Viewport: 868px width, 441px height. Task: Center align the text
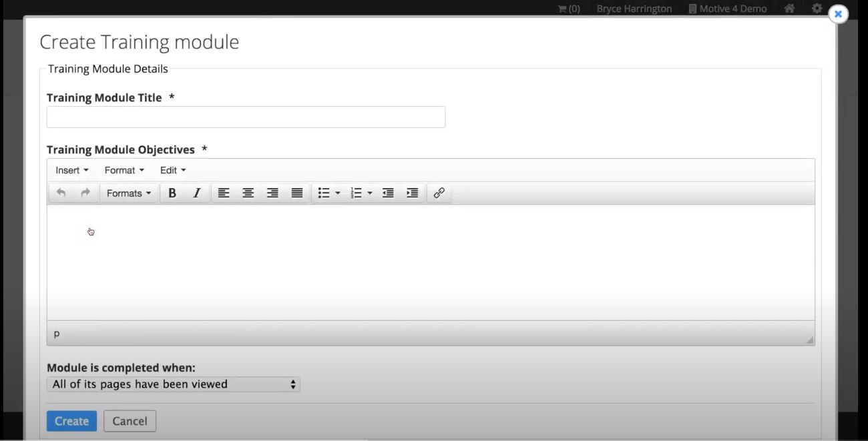coord(248,193)
